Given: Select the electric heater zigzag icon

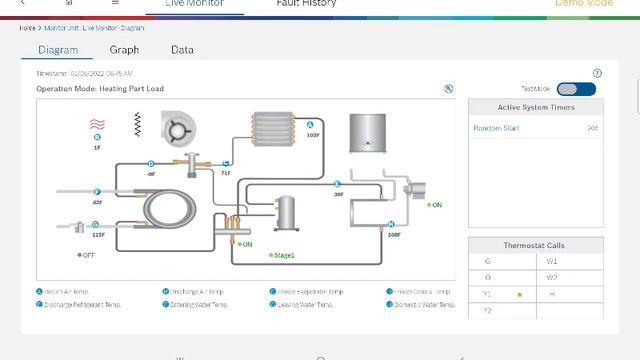Looking at the screenshot, I should (138, 124).
